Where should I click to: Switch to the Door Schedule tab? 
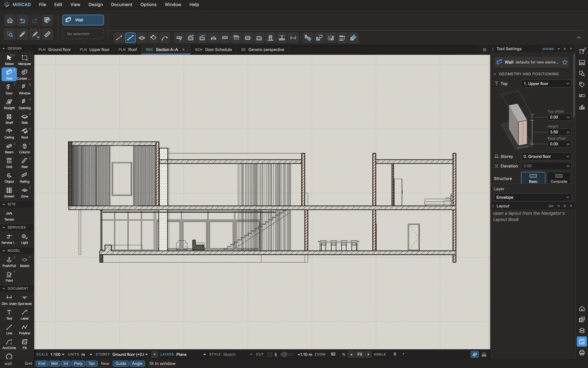(x=213, y=49)
